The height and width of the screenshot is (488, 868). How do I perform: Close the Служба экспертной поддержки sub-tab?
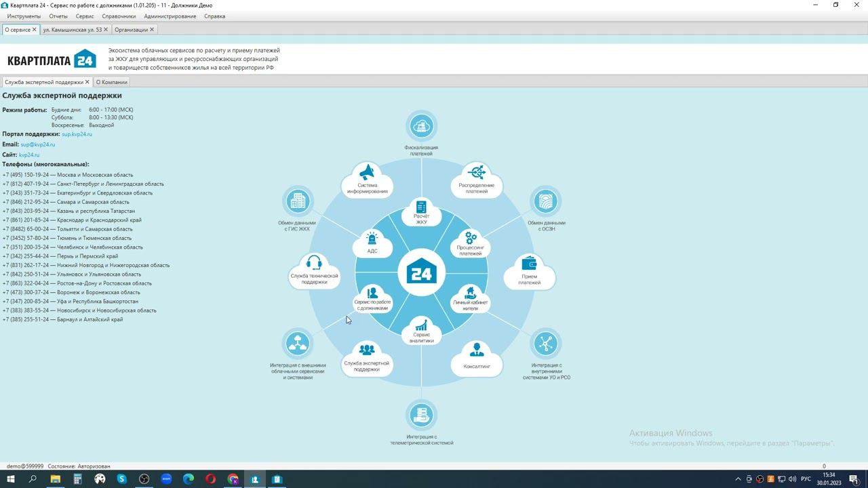87,82
